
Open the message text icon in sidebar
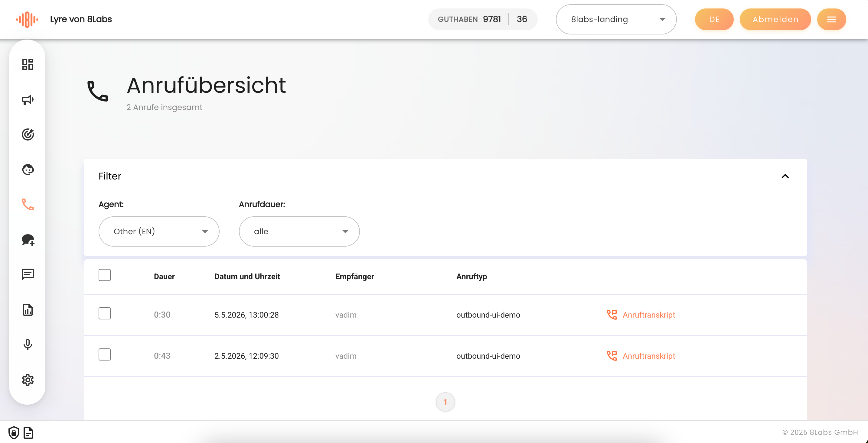[28, 274]
